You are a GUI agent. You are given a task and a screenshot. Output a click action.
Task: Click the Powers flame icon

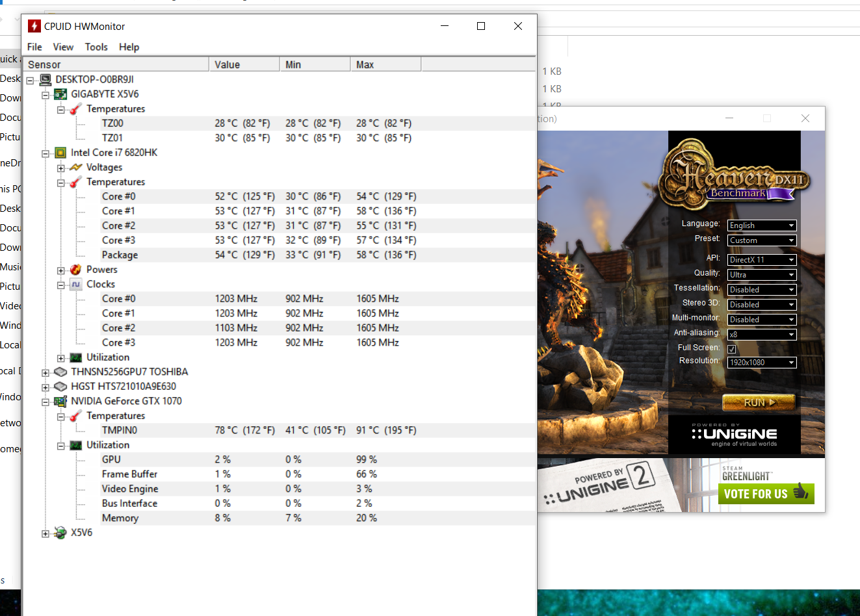[x=76, y=270]
